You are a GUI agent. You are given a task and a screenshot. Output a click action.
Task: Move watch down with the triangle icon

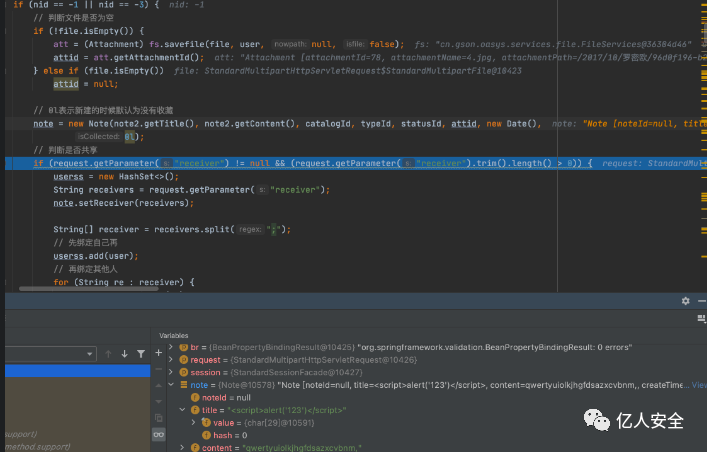(x=159, y=401)
